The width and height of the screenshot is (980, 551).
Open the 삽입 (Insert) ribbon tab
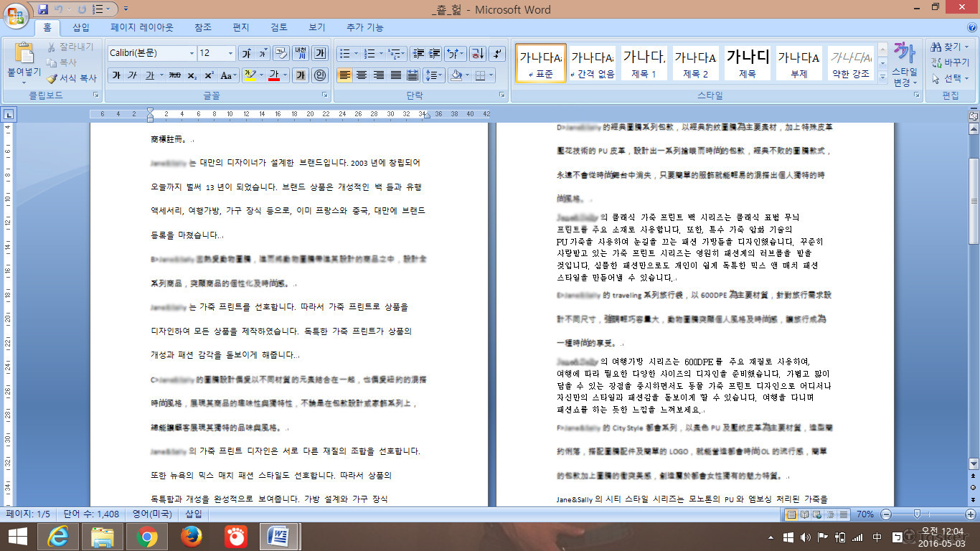click(81, 27)
